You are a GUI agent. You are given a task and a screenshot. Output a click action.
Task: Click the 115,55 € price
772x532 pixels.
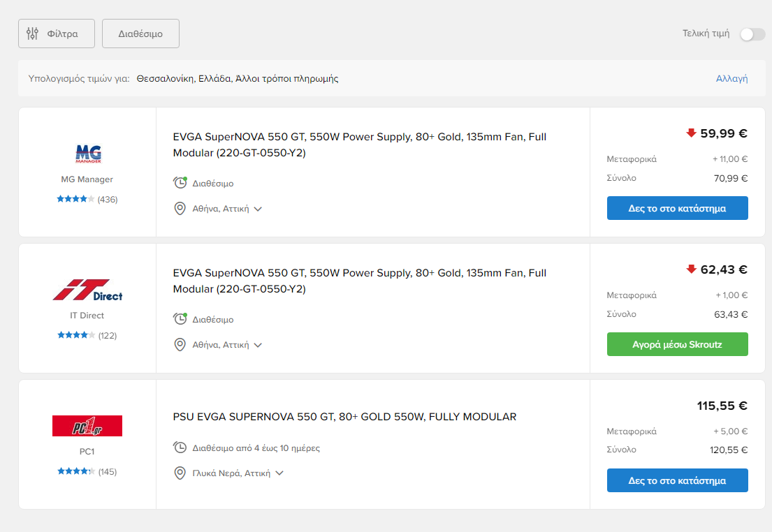pyautogui.click(x=722, y=406)
